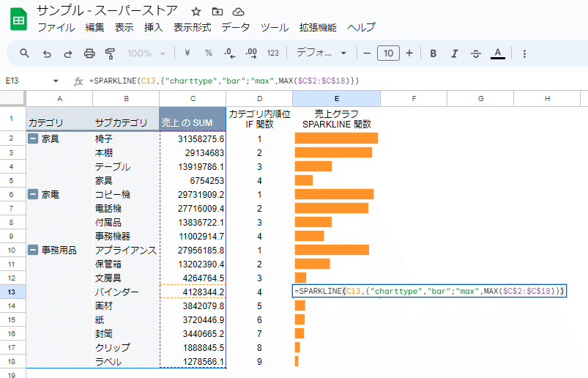Click the select-all corner box
This screenshot has width=588, height=378.
click(12, 98)
